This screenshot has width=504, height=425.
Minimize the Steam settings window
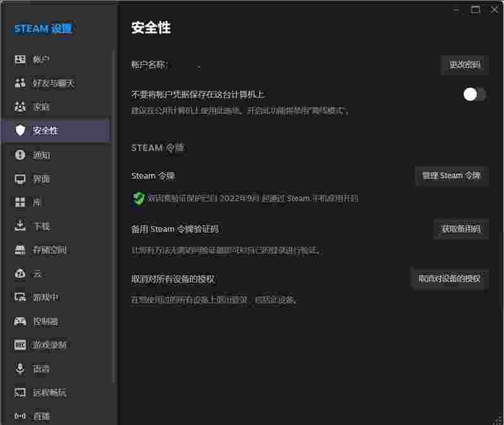[x=456, y=10]
